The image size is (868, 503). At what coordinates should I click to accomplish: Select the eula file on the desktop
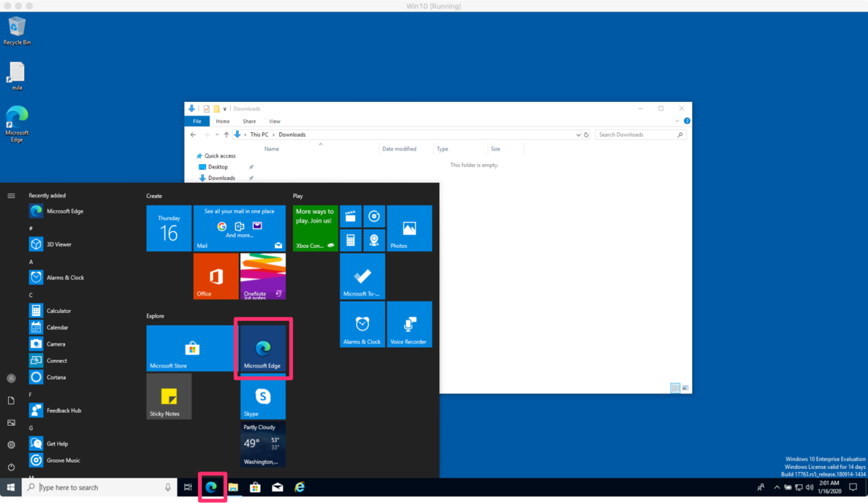point(17,76)
